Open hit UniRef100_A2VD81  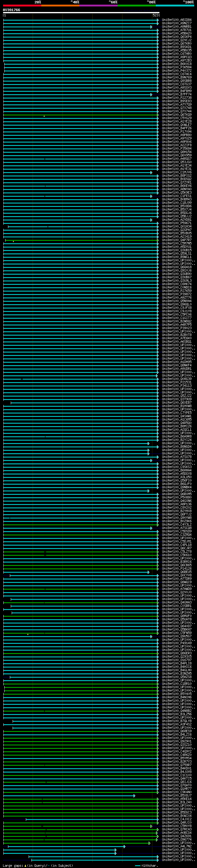[176, 220]
